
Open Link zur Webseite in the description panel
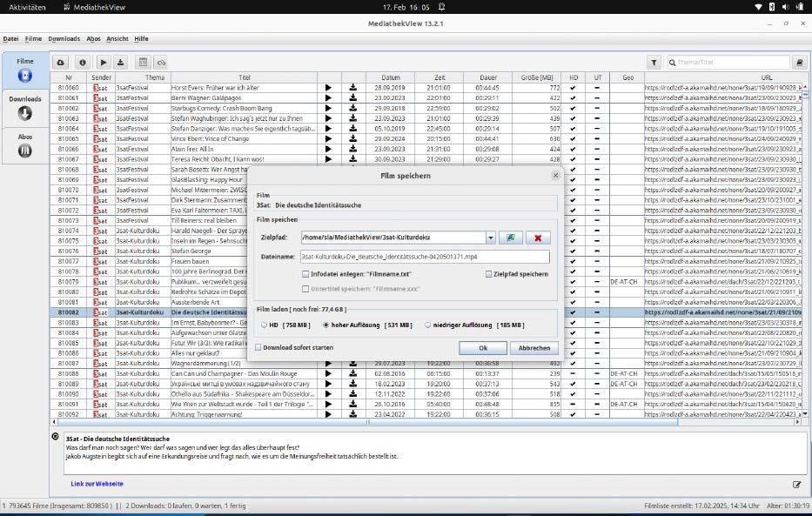(97, 483)
